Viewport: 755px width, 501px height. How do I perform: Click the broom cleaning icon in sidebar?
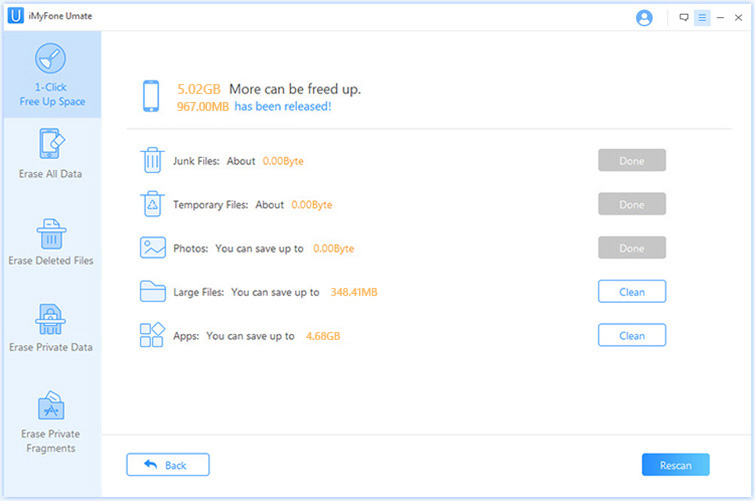pos(51,59)
